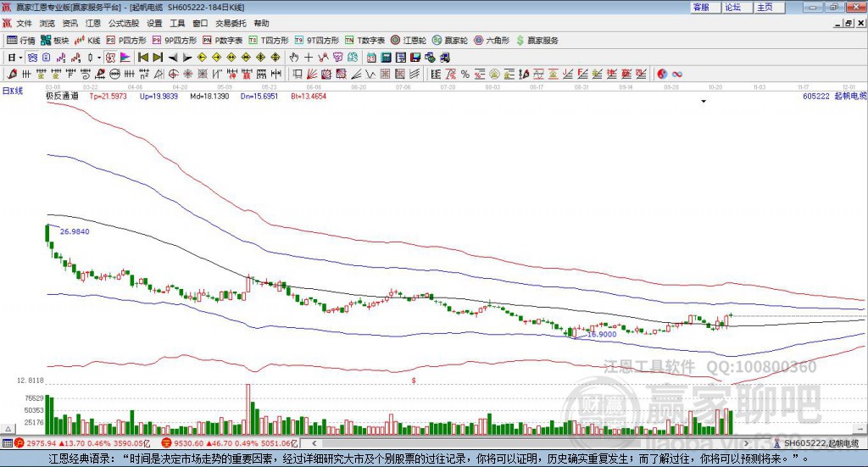Image resolution: width=868 pixels, height=467 pixels.
Task: Open the 江恩 menu
Action: click(x=93, y=23)
